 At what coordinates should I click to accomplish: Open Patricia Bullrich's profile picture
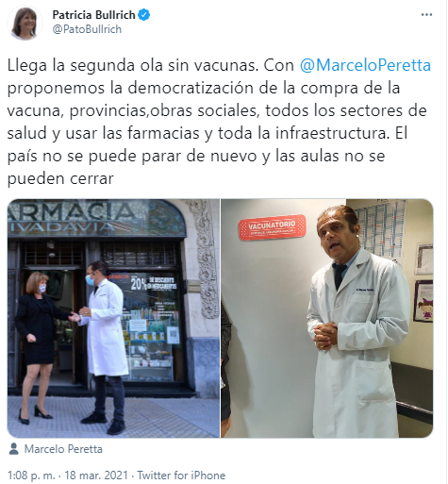click(25, 23)
